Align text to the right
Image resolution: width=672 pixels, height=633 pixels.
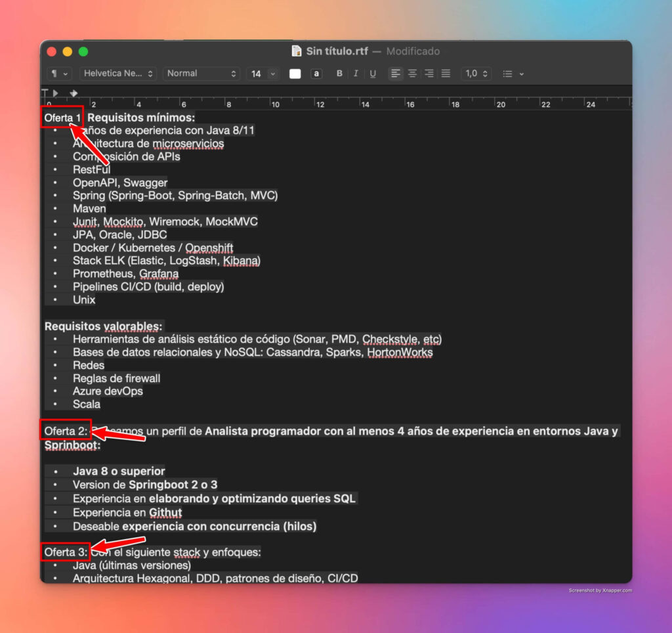point(429,74)
